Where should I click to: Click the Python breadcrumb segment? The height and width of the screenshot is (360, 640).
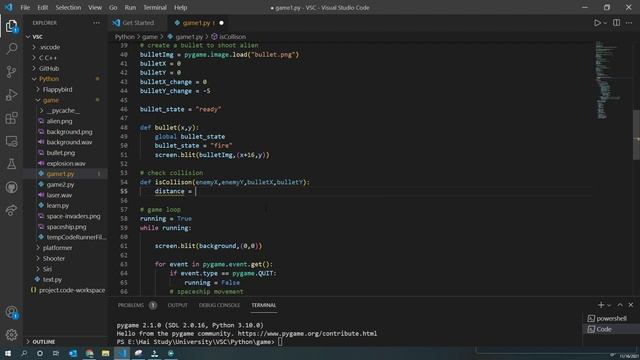coord(124,37)
